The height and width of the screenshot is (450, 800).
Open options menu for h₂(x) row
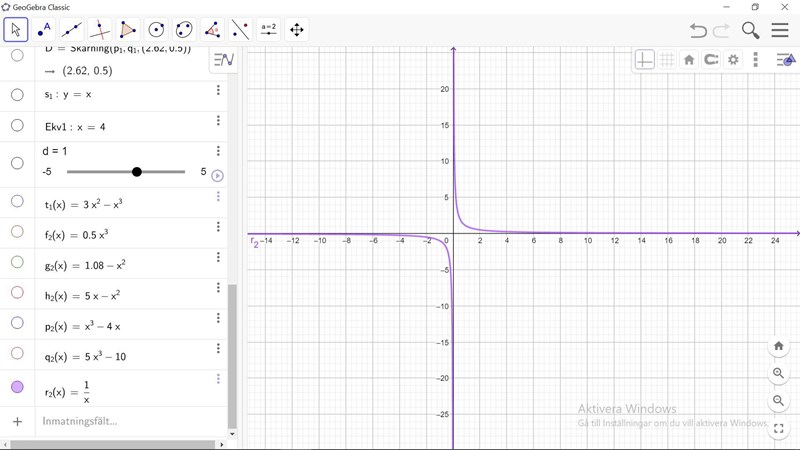218,288
